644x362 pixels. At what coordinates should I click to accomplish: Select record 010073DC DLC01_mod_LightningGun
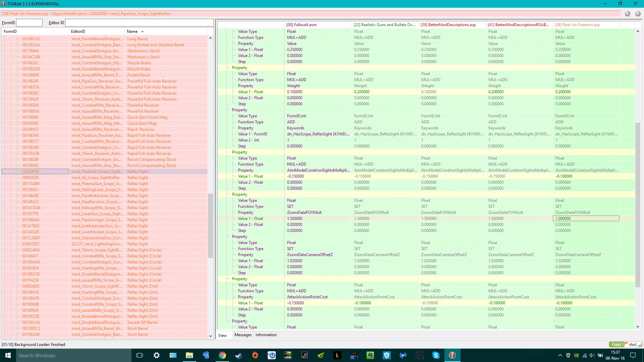105,244
